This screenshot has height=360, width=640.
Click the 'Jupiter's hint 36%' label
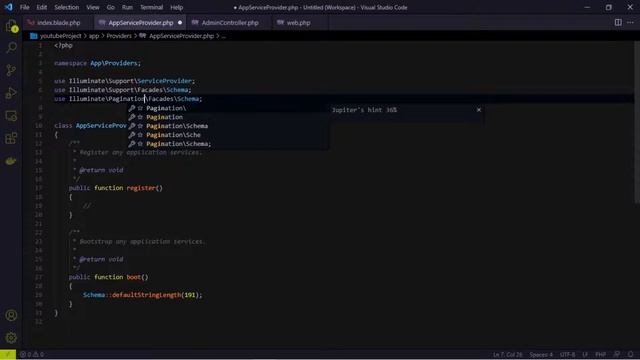point(364,110)
